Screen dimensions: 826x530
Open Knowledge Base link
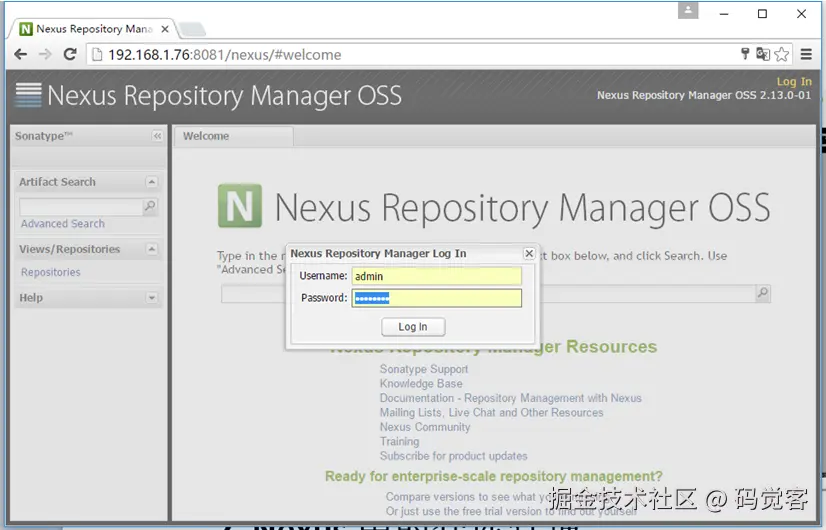(x=421, y=384)
